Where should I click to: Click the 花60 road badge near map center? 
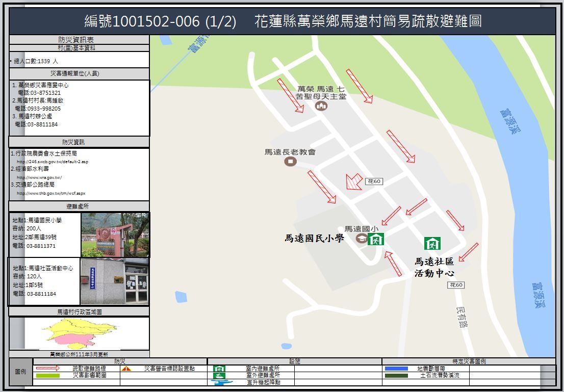374,181
